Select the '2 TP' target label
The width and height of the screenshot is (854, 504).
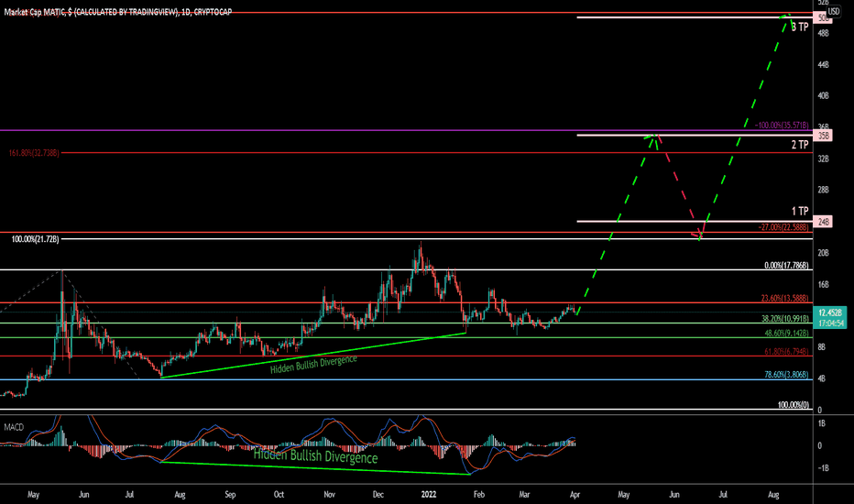(x=800, y=145)
